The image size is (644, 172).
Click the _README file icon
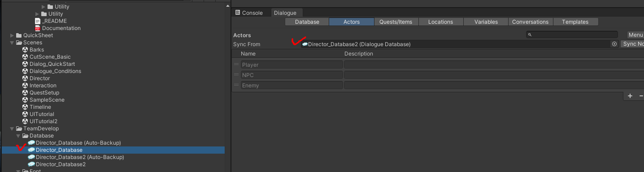[38, 21]
